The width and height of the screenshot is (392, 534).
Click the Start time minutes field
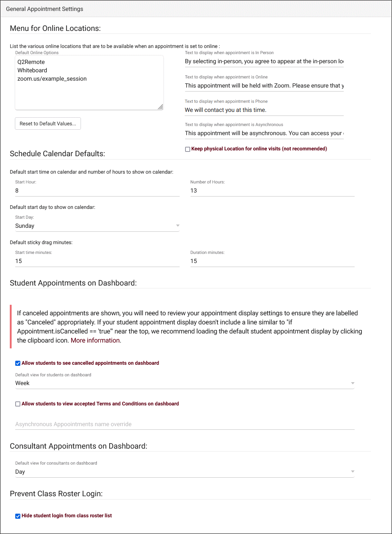tap(97, 261)
